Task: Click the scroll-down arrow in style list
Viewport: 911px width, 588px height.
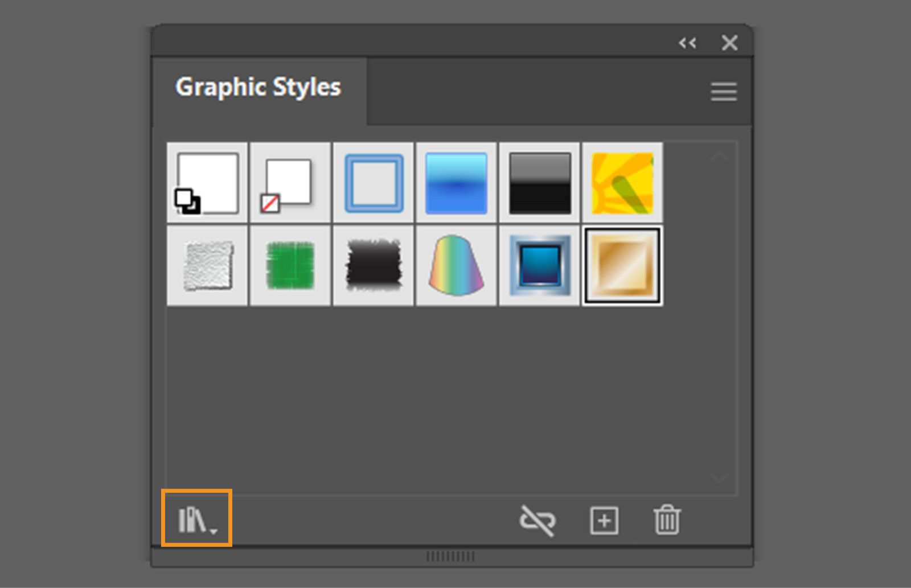Action: [x=719, y=477]
